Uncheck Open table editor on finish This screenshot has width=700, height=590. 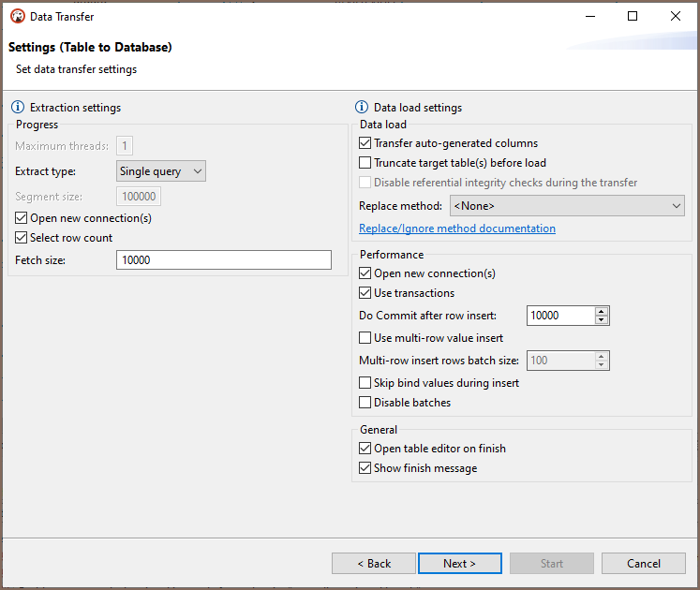click(x=365, y=449)
